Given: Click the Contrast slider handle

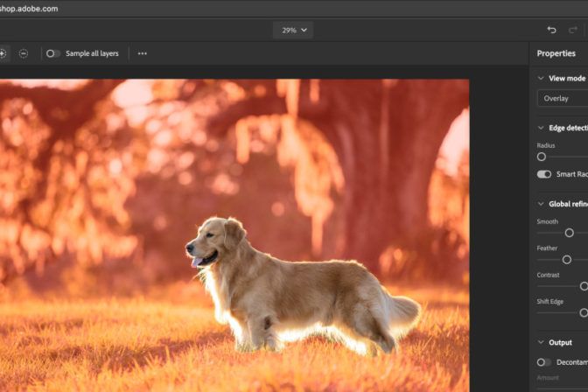Looking at the screenshot, I should 584,286.
